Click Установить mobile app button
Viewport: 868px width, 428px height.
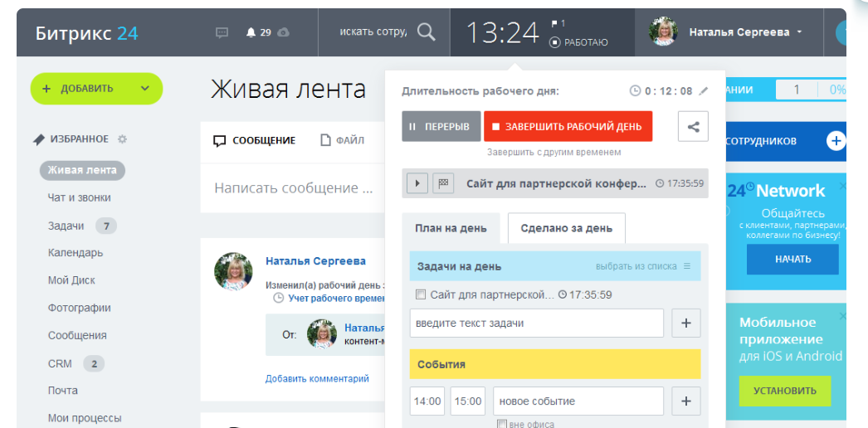coord(785,391)
